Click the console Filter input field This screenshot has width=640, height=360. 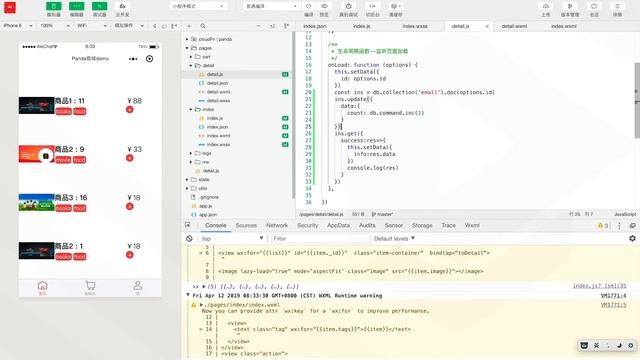coord(320,238)
